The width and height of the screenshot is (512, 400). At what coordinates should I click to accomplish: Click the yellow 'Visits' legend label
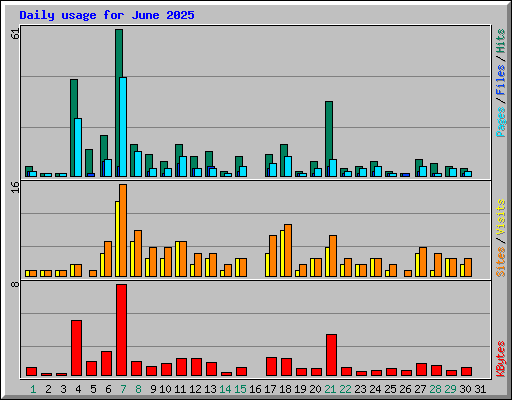(500, 217)
